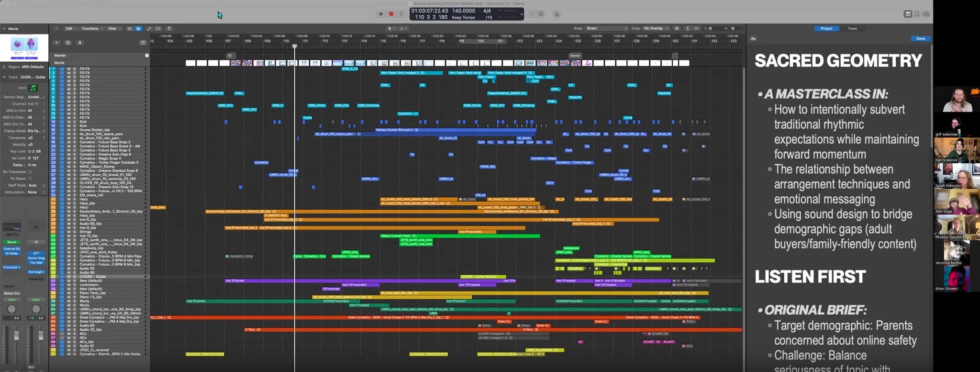Screen dimensions: 980x372
Task: Toggle the global Solo S button
Action: pos(79,43)
